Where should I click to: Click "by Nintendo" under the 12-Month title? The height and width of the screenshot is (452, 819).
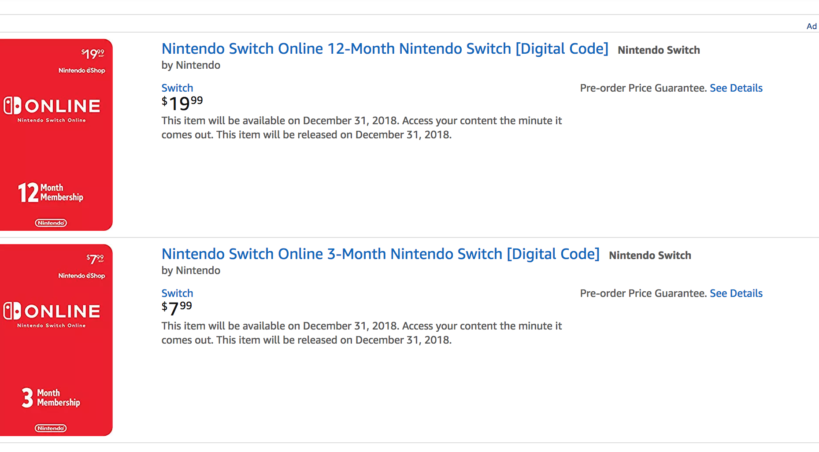click(x=191, y=65)
